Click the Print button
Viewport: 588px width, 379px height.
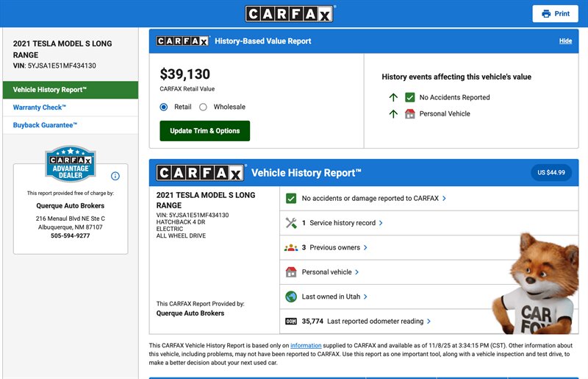pos(555,14)
